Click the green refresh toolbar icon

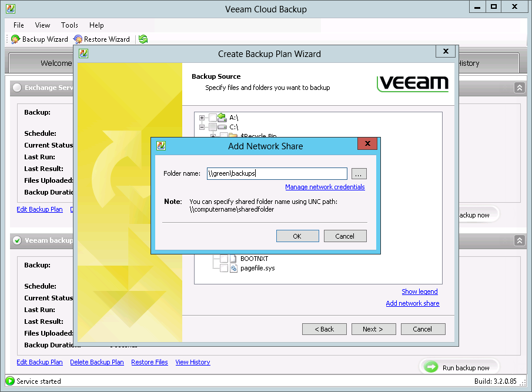[143, 39]
